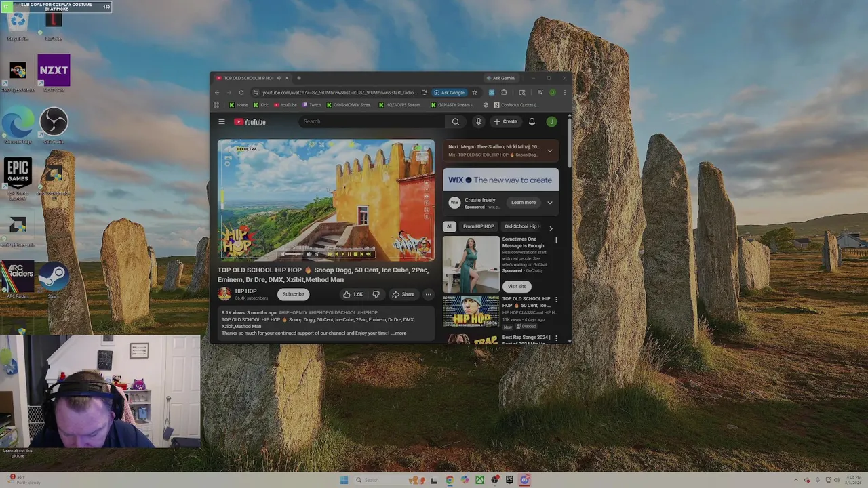Open YouTube notifications bell
The image size is (868, 488).
pyautogui.click(x=532, y=122)
